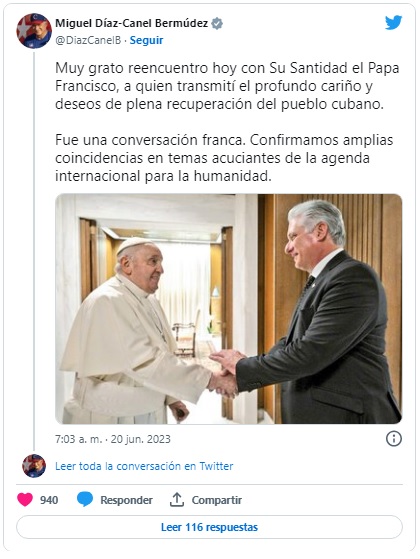The width and height of the screenshot is (420, 559).
Task: Click the Twitter bird logo icon
Action: pos(393,23)
